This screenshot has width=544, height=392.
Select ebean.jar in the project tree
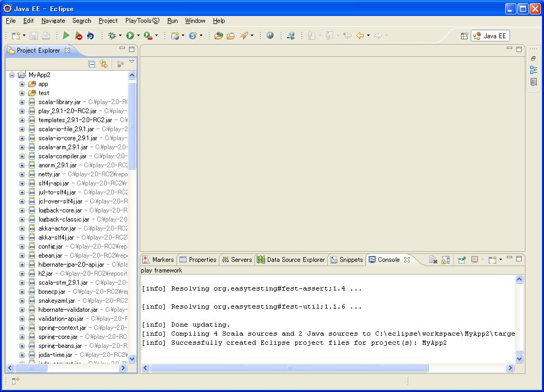pyautogui.click(x=50, y=255)
